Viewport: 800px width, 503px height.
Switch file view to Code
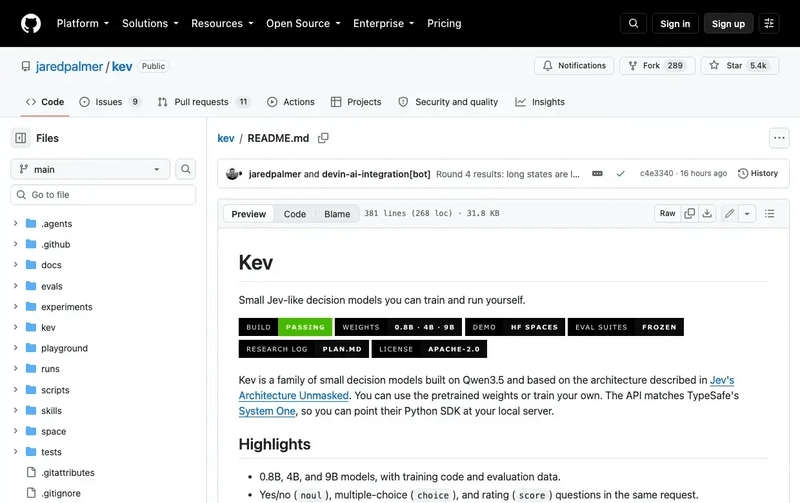(x=295, y=214)
